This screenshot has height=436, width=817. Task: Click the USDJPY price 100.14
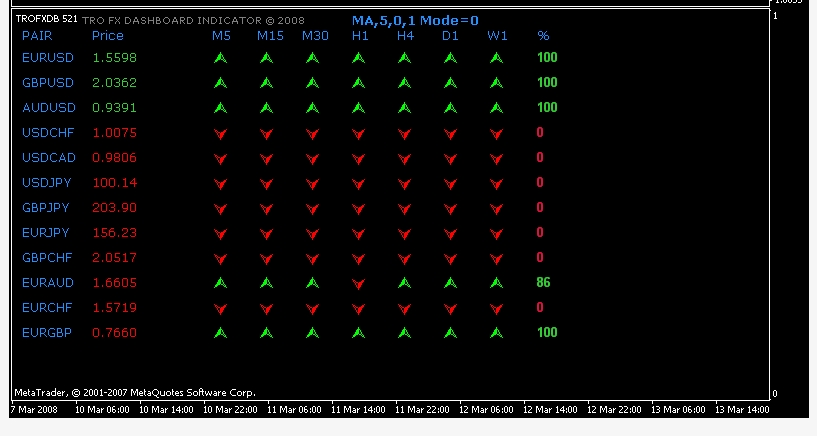114,183
